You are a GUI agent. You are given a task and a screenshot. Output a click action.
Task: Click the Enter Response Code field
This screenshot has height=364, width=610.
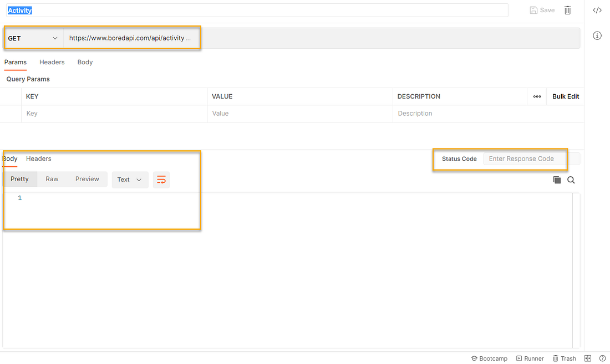pos(523,158)
